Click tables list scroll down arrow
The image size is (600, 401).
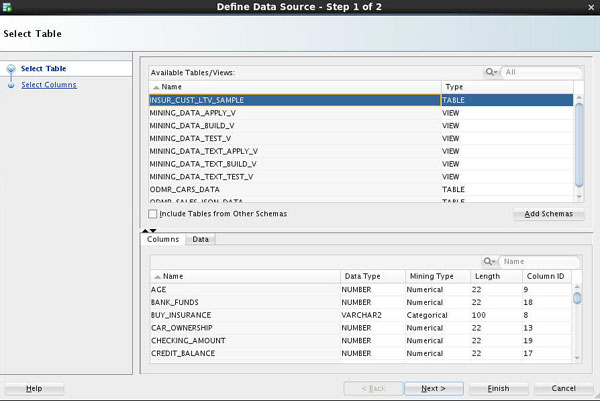[x=579, y=197]
